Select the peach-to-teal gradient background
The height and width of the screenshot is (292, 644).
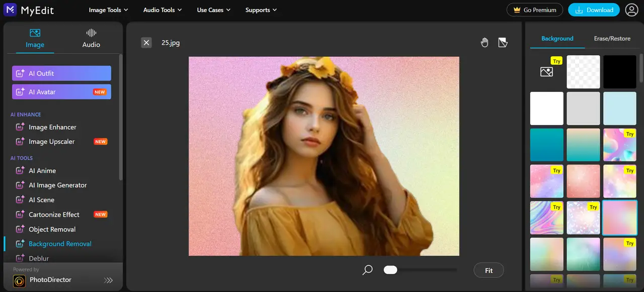(x=583, y=145)
